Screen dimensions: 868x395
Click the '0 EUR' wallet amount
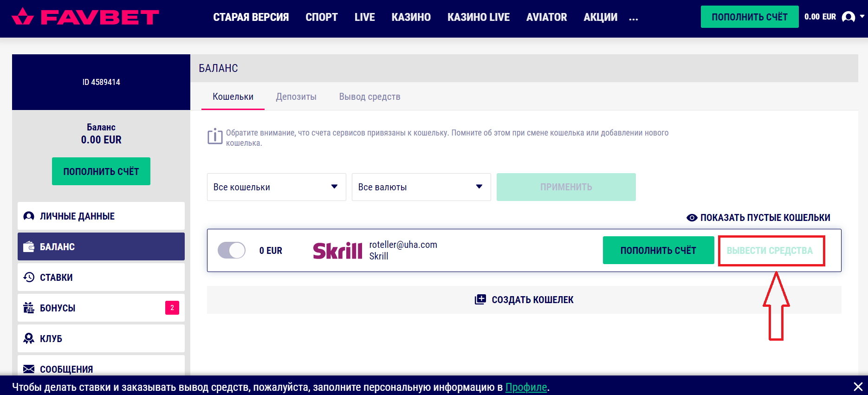[271, 251]
